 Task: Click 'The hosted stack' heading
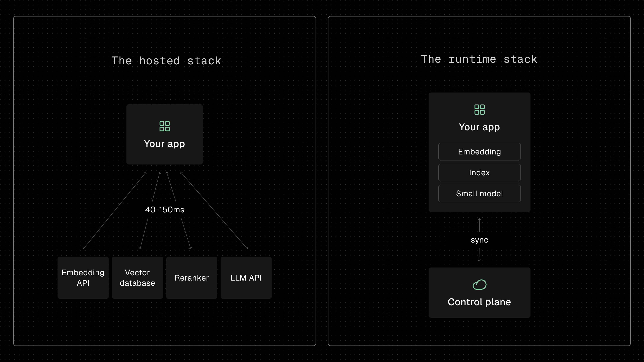(166, 61)
